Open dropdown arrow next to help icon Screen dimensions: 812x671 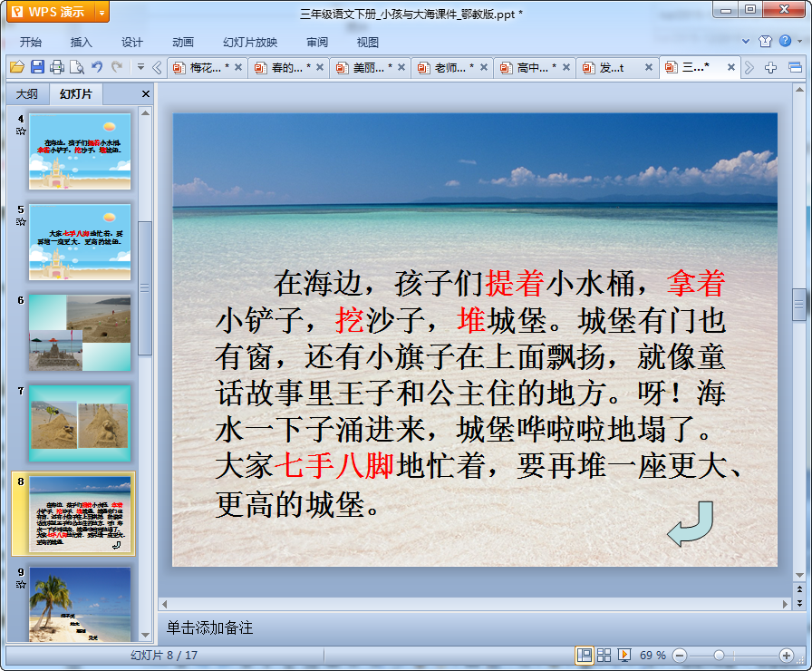click(799, 41)
